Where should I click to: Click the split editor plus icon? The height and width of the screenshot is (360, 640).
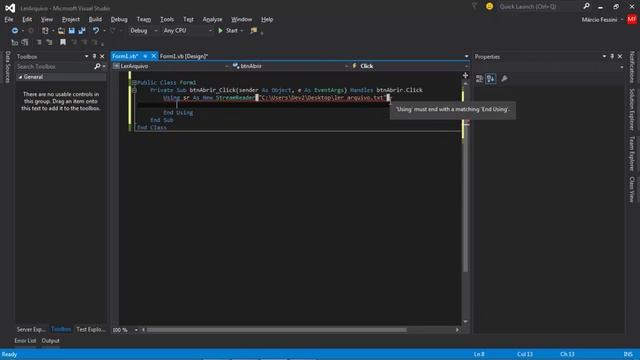[465, 76]
